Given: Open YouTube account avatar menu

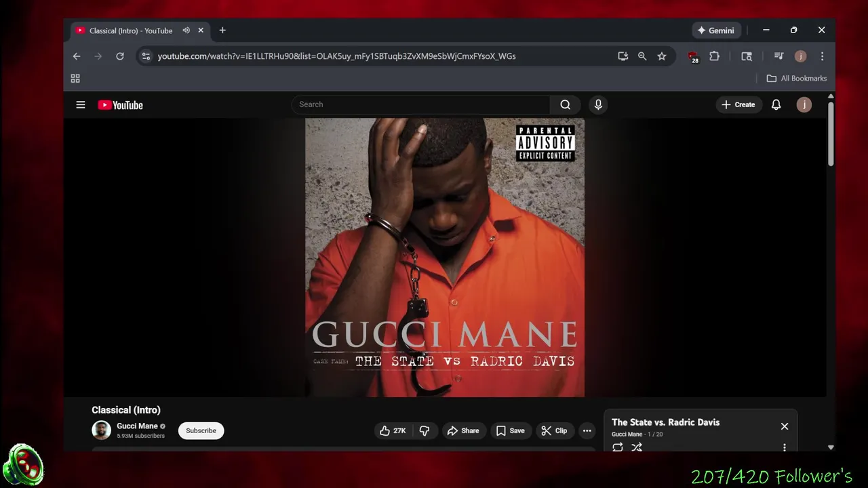Looking at the screenshot, I should (804, 104).
